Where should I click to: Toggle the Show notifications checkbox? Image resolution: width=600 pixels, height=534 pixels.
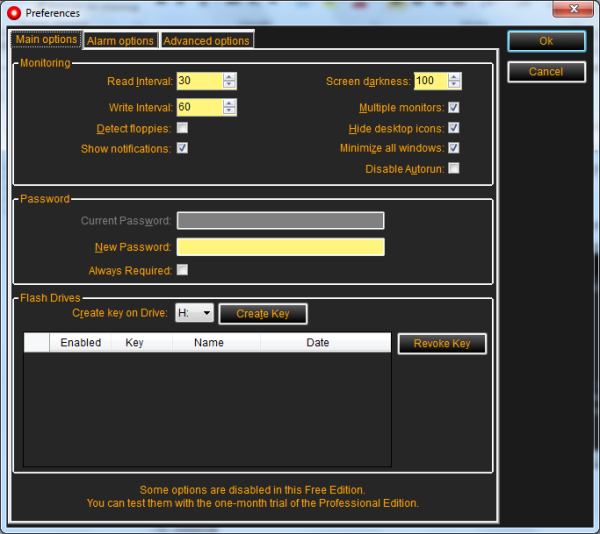click(x=182, y=148)
